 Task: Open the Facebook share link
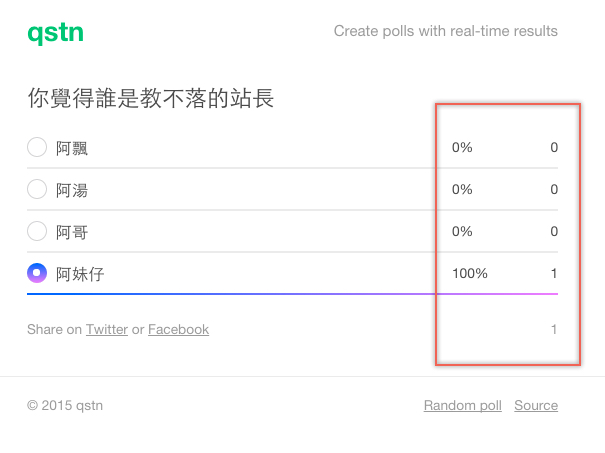point(178,329)
